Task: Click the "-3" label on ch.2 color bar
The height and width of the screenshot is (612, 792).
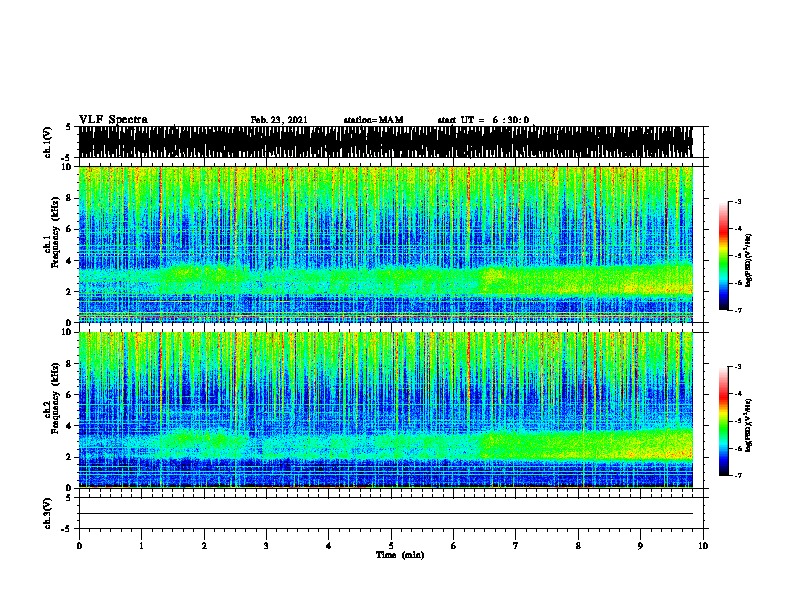Action: point(738,367)
